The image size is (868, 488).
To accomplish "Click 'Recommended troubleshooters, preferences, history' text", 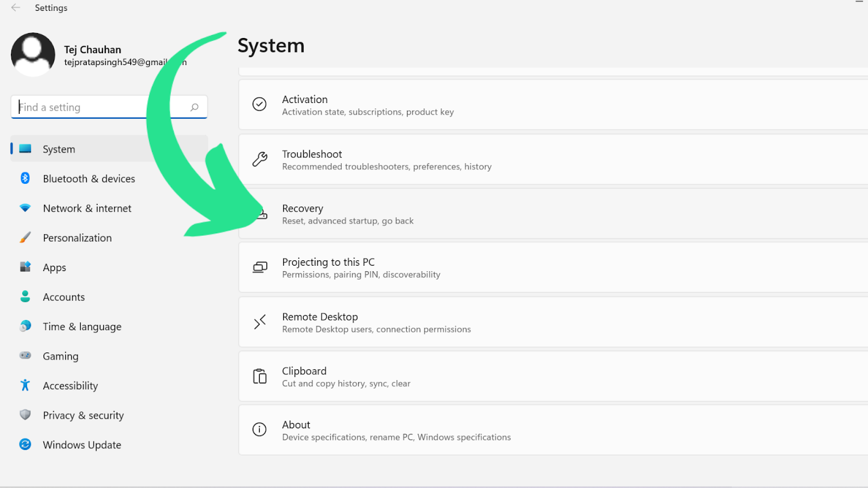I will pyautogui.click(x=387, y=166).
